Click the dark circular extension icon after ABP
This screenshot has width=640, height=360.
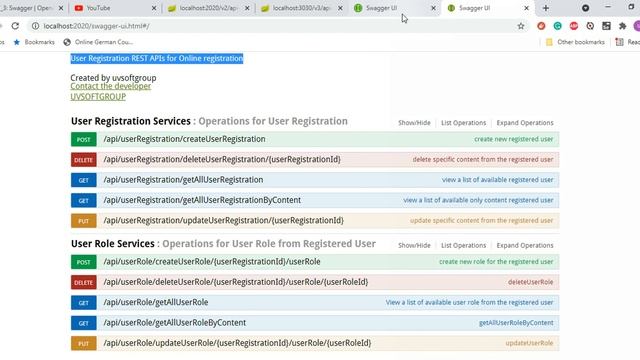(x=590, y=26)
